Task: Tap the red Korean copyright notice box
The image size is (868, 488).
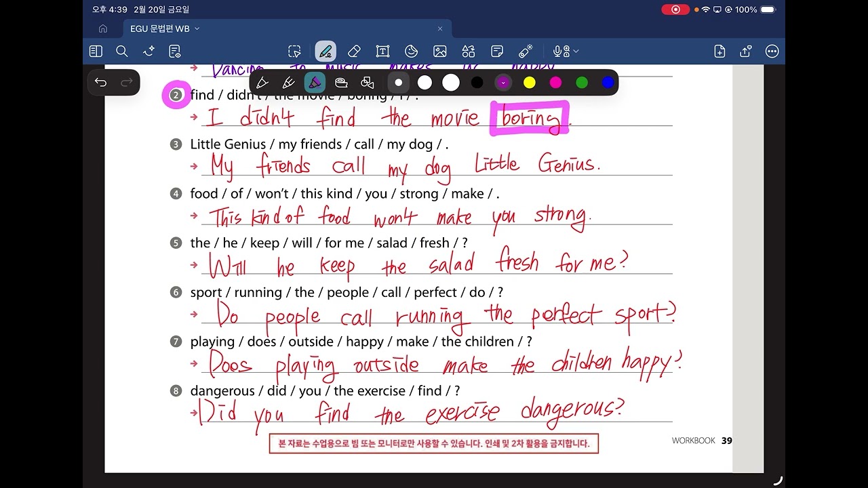Action: (x=434, y=444)
